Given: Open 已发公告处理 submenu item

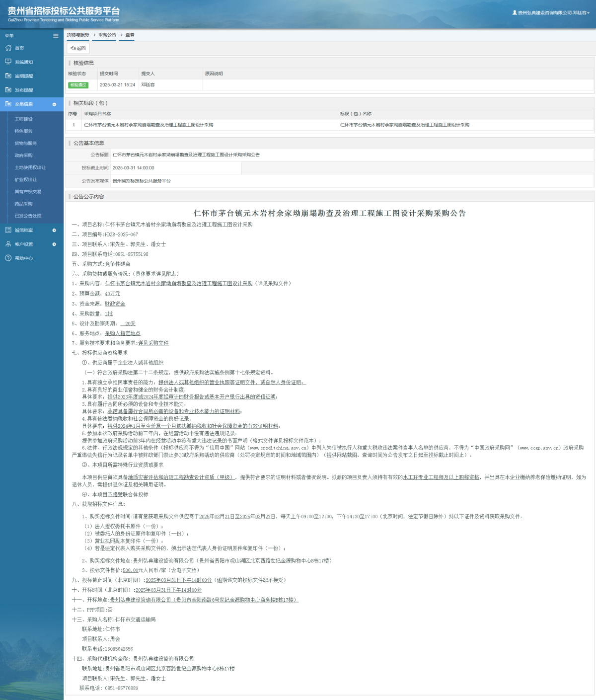Looking at the screenshot, I should (28, 216).
